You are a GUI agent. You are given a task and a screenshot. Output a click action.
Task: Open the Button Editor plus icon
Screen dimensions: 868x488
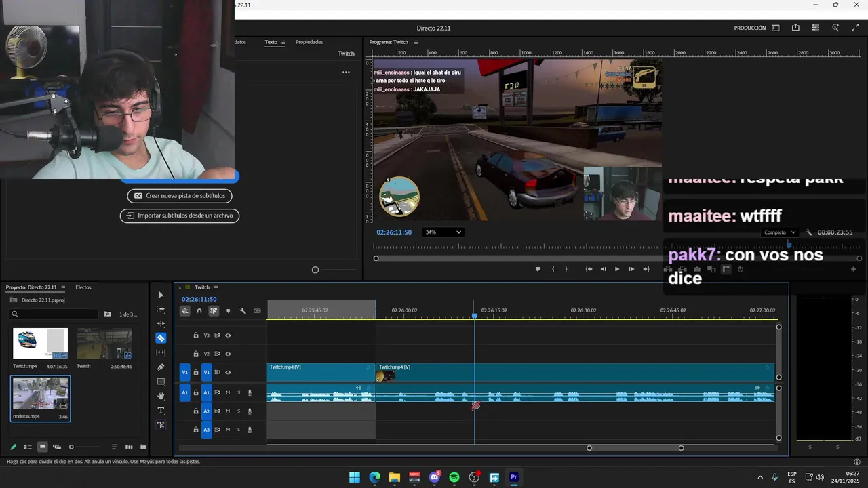[854, 269]
